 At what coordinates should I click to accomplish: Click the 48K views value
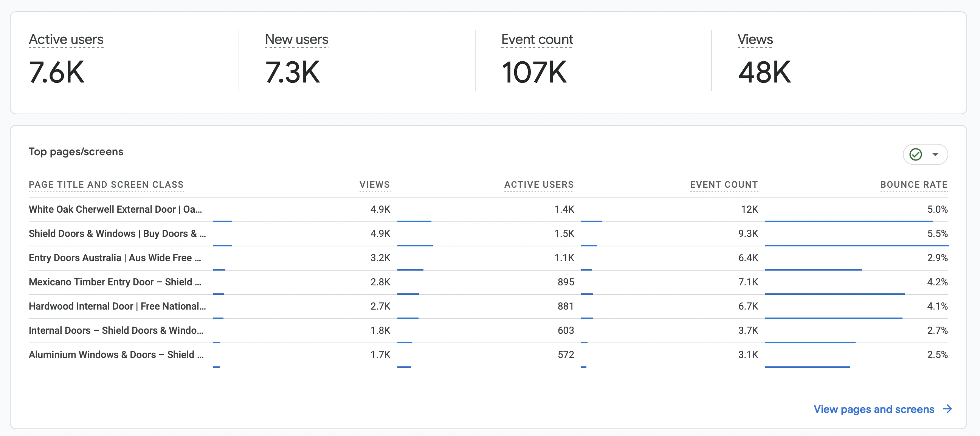click(x=764, y=72)
